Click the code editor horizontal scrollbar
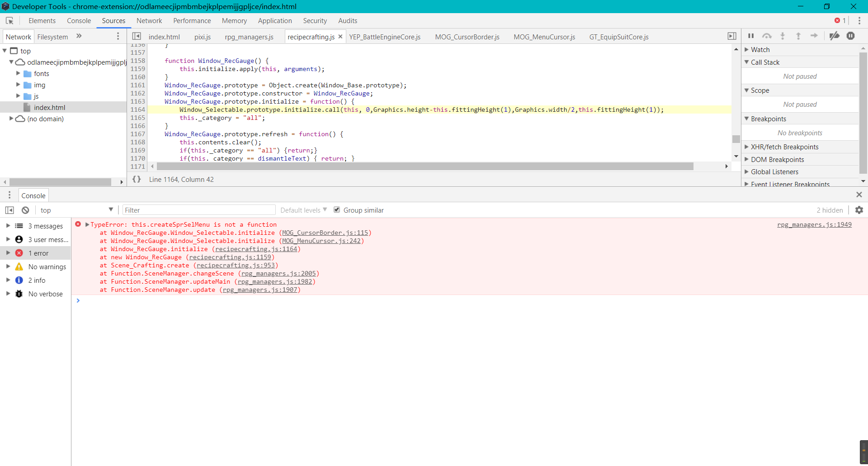The height and width of the screenshot is (466, 868). point(425,166)
